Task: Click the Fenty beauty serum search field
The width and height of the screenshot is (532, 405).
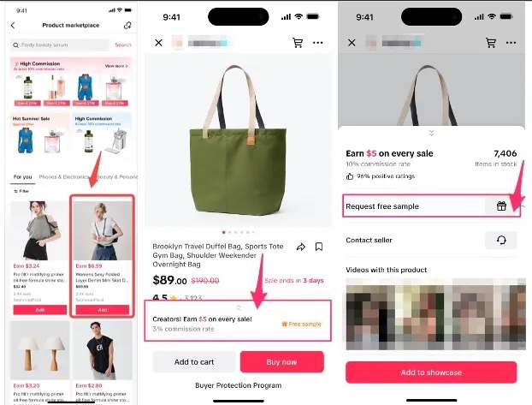Action: tap(60, 45)
